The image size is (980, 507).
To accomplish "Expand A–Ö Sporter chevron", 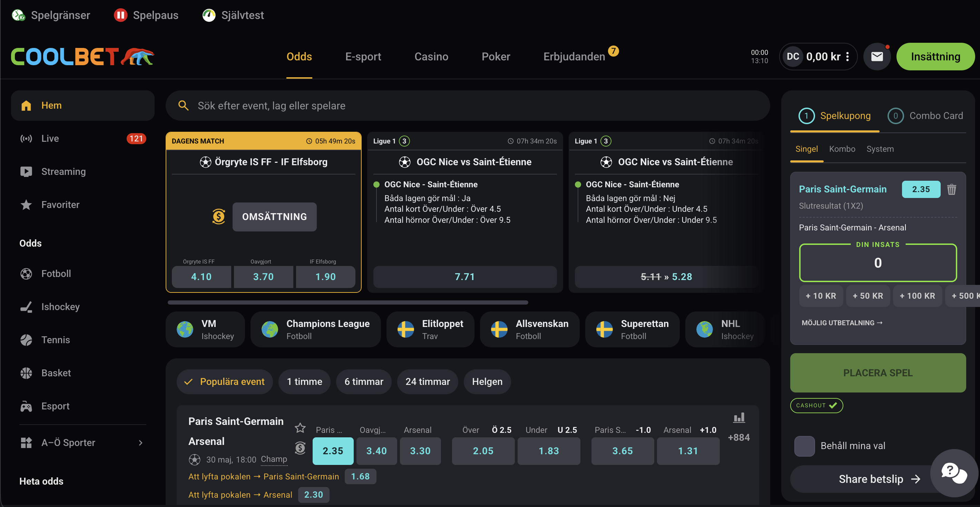I will [141, 443].
